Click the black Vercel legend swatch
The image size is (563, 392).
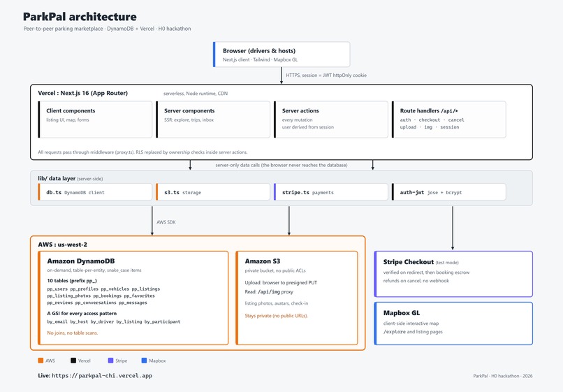(73, 361)
